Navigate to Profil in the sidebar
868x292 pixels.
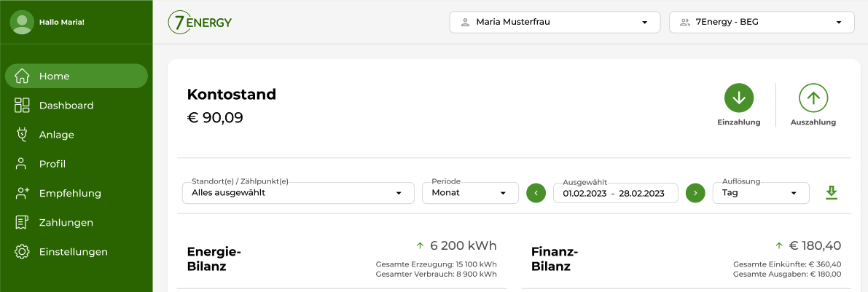coord(52,164)
